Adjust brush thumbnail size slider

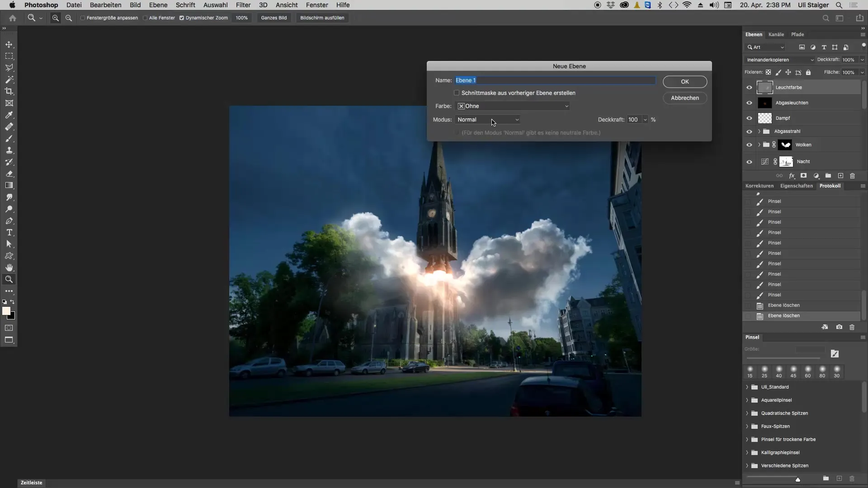[x=798, y=479]
